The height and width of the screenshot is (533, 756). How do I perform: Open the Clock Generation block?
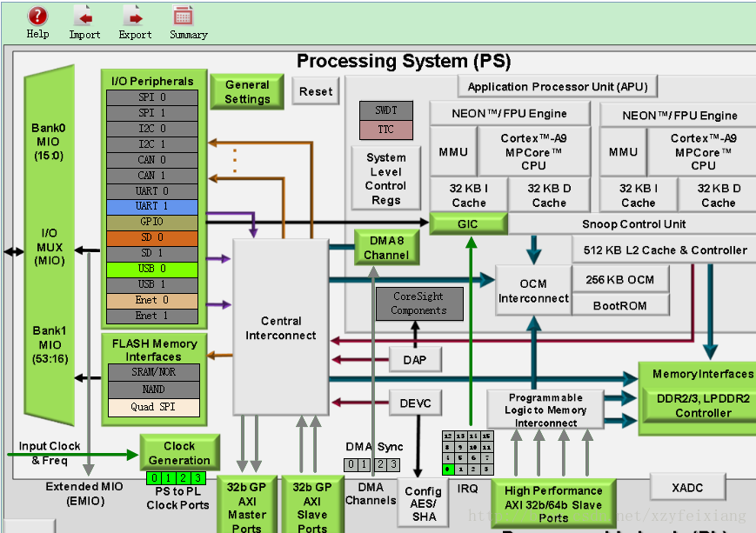(180, 453)
